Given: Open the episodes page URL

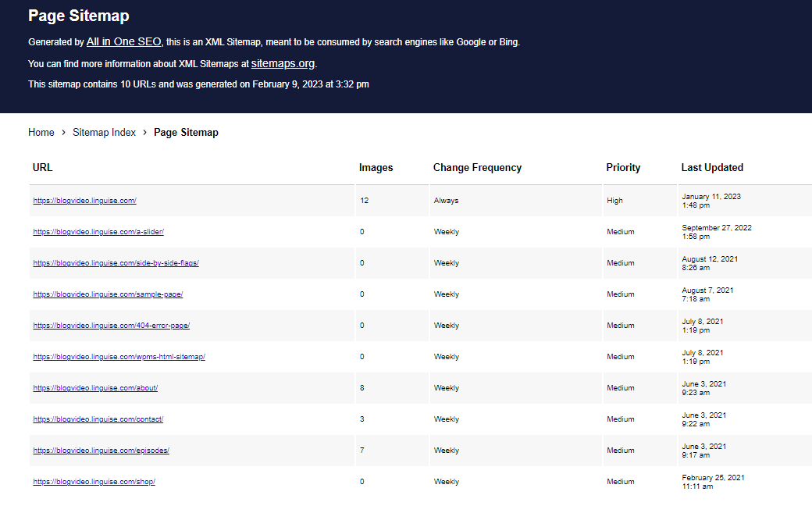Looking at the screenshot, I should [101, 451].
